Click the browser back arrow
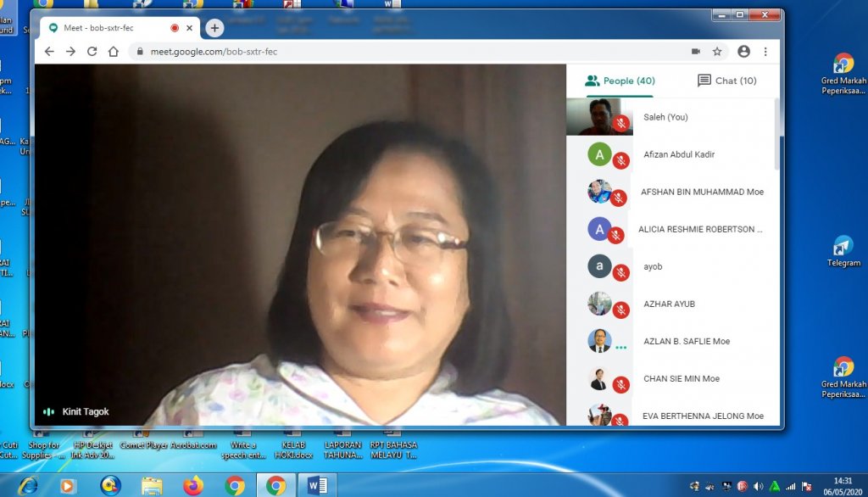The height and width of the screenshot is (497, 868). point(49,52)
